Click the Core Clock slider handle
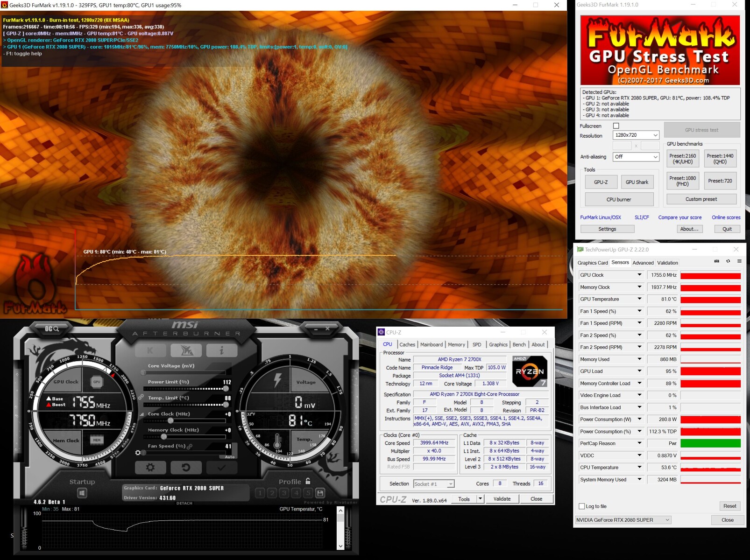The width and height of the screenshot is (750, 560). click(170, 421)
